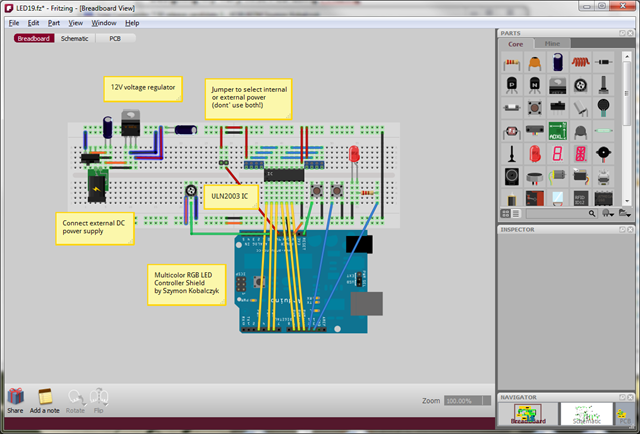Viewport: 640px width, 434px height.
Task: Select the pushbutton part icon
Action: pos(535,108)
